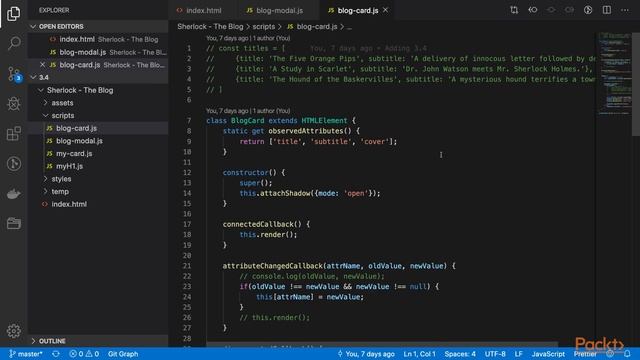
Task: Click 'Sherlock - The Blog' breadcrumb
Action: tap(210, 27)
